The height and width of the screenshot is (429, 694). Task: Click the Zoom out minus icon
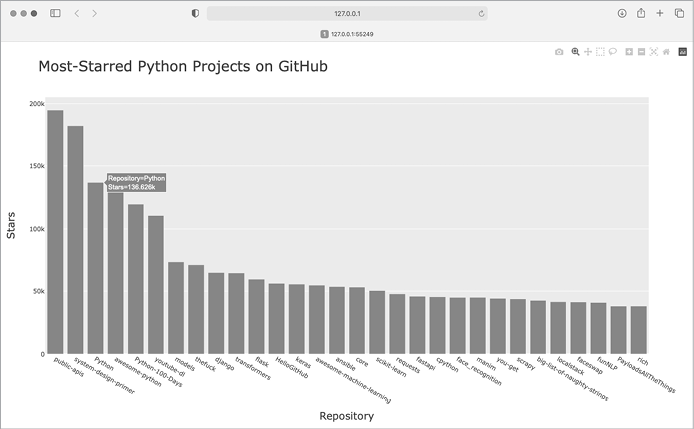[641, 52]
